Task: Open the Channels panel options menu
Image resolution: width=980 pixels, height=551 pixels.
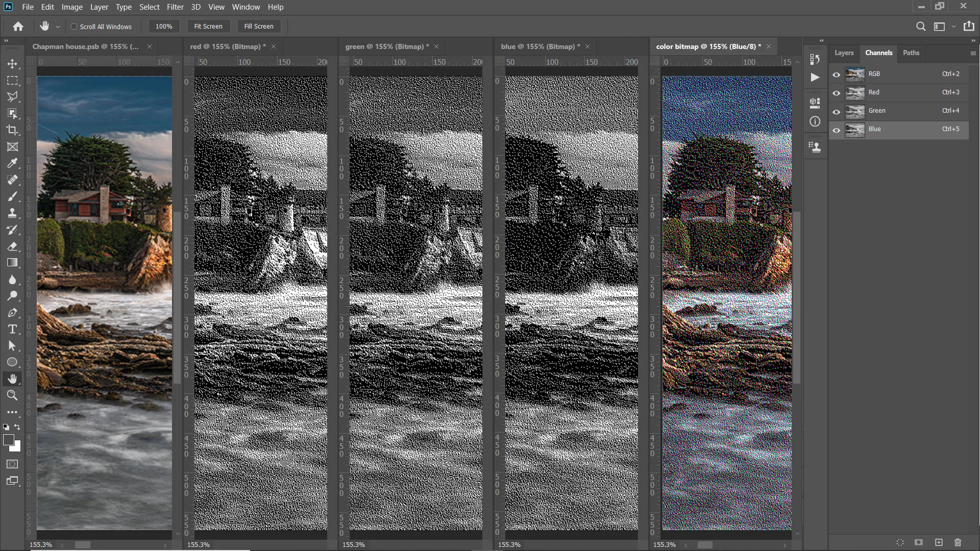Action: (x=973, y=53)
